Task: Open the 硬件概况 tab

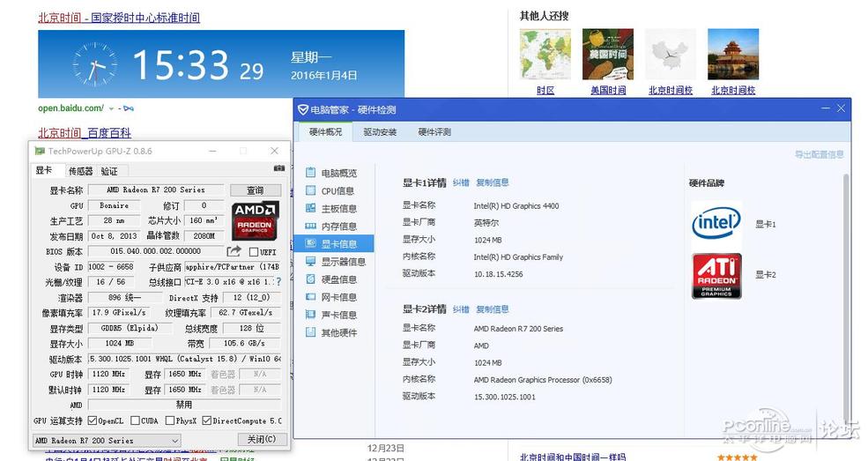Action: pyautogui.click(x=325, y=131)
